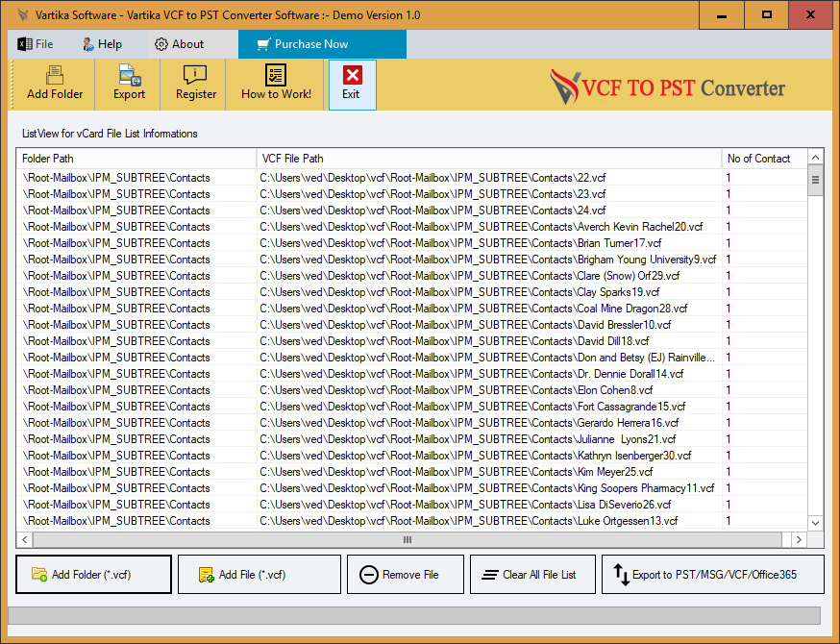The width and height of the screenshot is (840, 644).
Task: Select the Julianne Lyons21.vcf row
Action: (x=411, y=439)
